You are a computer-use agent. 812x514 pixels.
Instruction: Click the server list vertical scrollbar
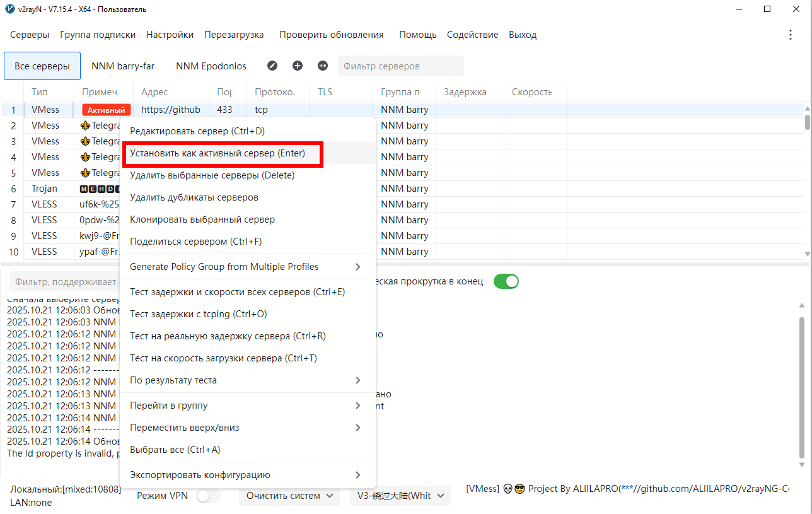tap(808, 122)
